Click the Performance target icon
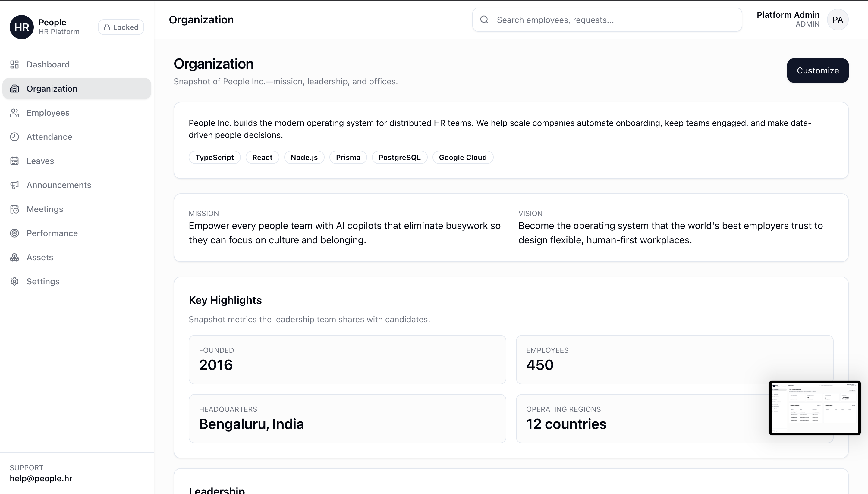This screenshot has height=494, width=868. 14,233
